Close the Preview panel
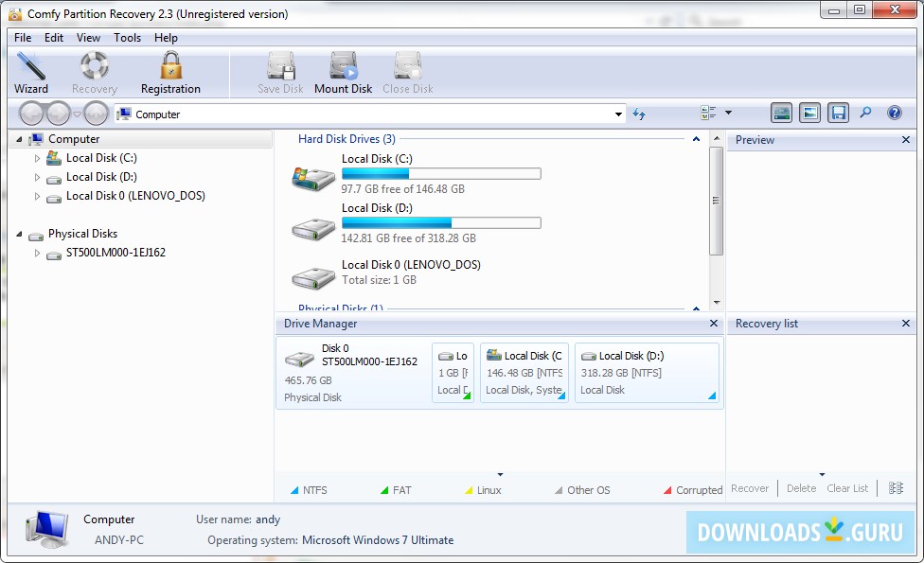Screen dimensions: 924x563 906,140
